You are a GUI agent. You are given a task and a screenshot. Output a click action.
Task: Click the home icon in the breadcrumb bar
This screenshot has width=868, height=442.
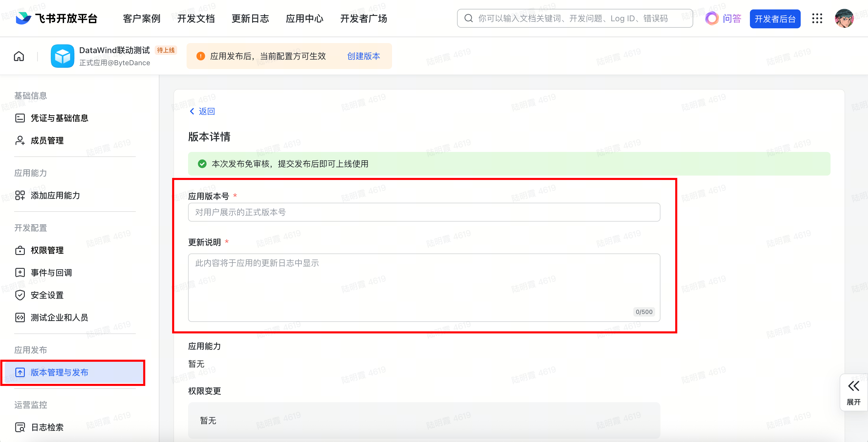coord(19,56)
